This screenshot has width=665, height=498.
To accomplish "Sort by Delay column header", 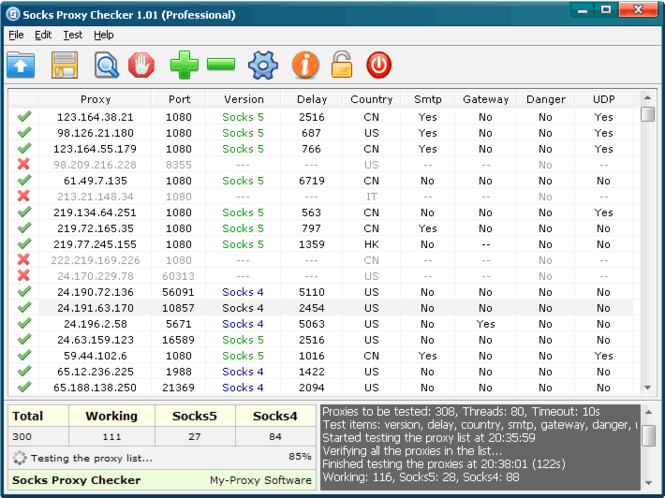I will [x=312, y=99].
